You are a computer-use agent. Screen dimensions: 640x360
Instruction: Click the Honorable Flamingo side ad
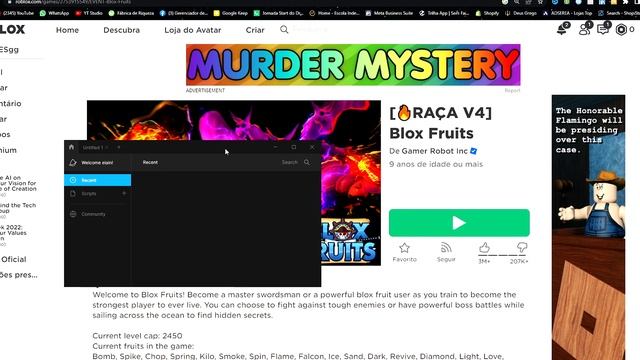[x=588, y=227]
